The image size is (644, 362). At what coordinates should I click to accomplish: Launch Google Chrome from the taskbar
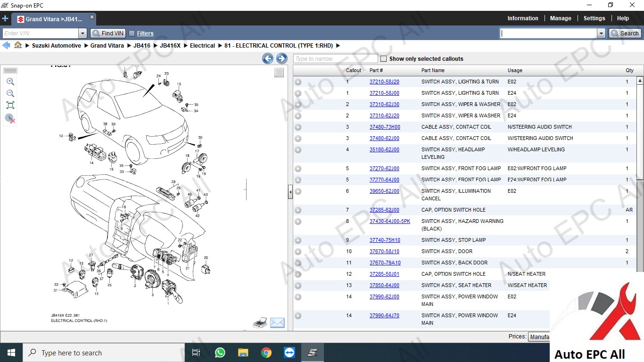pos(266,353)
